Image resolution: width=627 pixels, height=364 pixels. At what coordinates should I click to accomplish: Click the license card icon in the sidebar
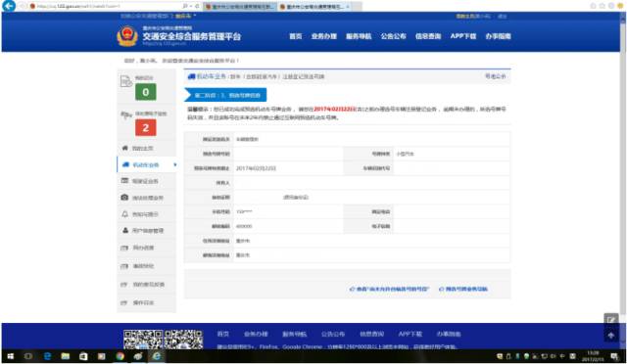tap(124, 181)
